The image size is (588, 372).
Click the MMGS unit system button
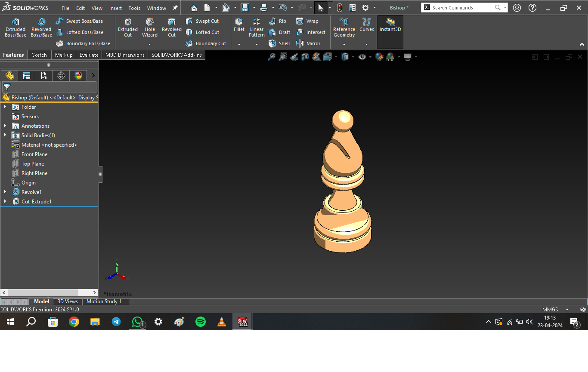coord(550,310)
